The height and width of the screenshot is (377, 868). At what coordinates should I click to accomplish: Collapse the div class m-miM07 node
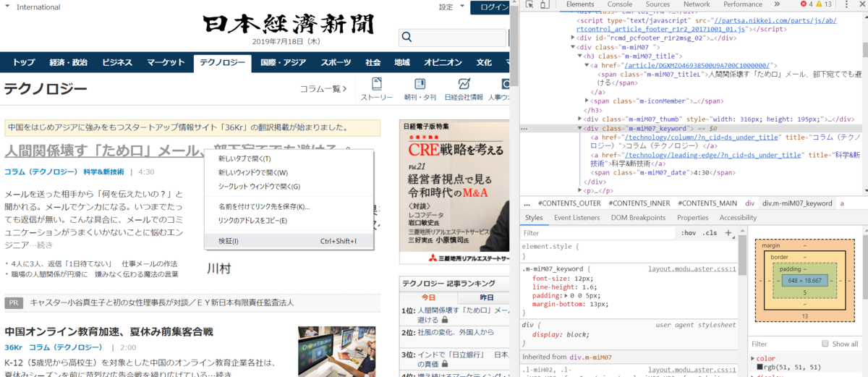(572, 46)
